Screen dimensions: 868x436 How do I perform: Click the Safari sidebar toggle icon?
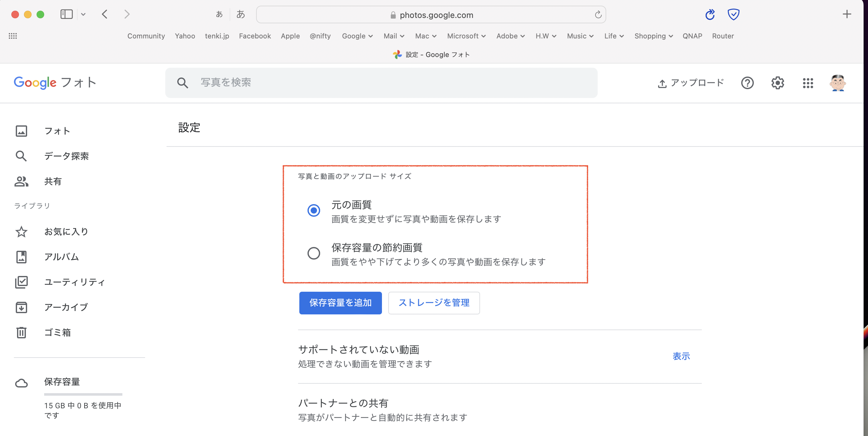point(66,14)
